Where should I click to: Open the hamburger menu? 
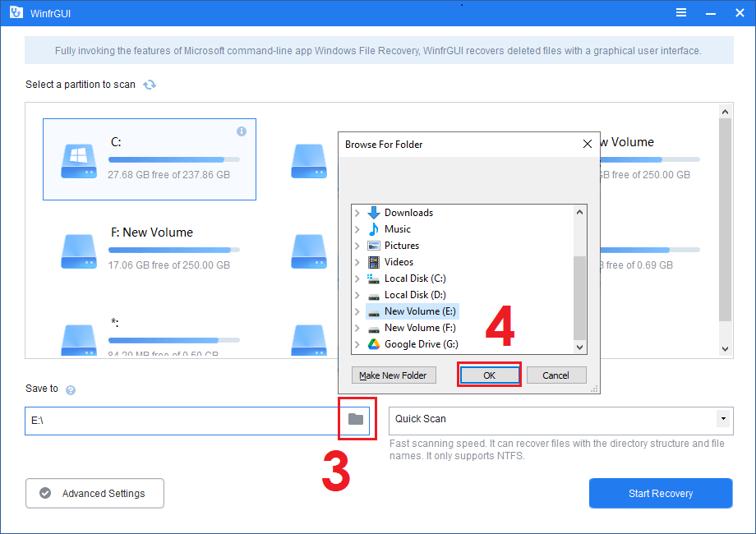tap(680, 12)
